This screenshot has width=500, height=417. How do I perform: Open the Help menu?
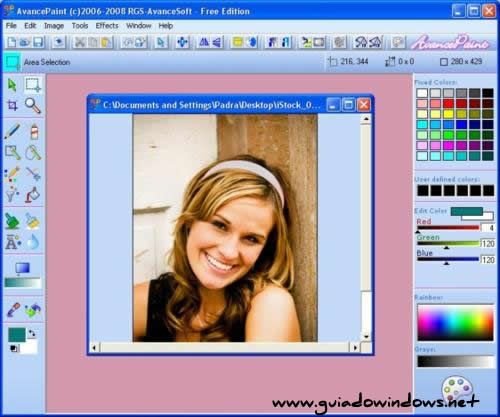pyautogui.click(x=165, y=26)
